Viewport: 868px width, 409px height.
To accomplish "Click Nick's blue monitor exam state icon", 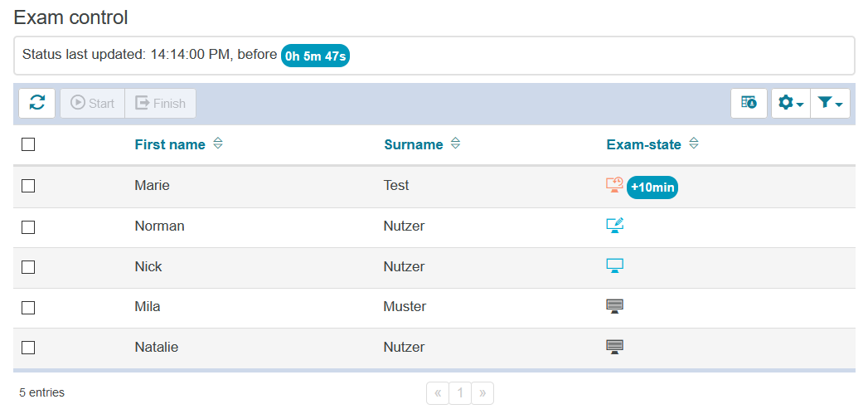I will 615,266.
